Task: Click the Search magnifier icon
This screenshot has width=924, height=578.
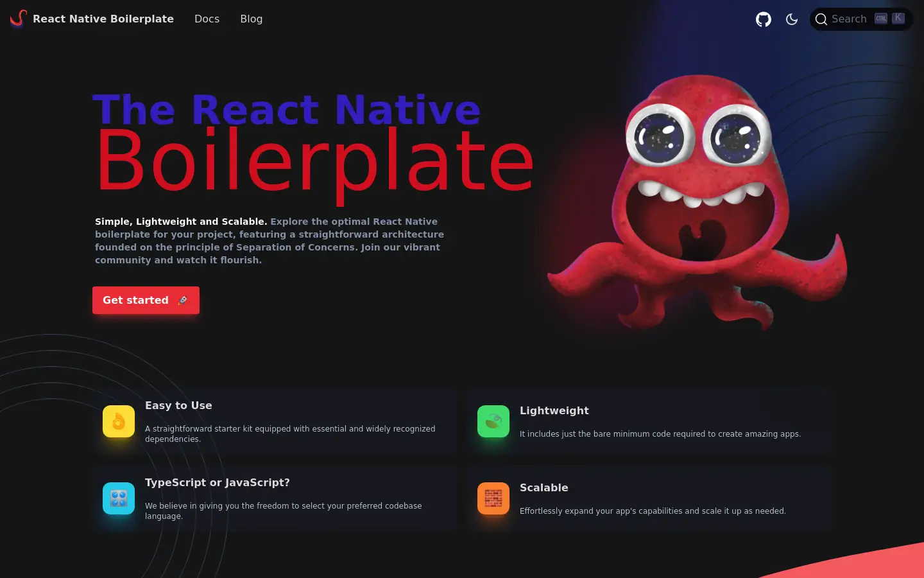Action: coord(821,19)
